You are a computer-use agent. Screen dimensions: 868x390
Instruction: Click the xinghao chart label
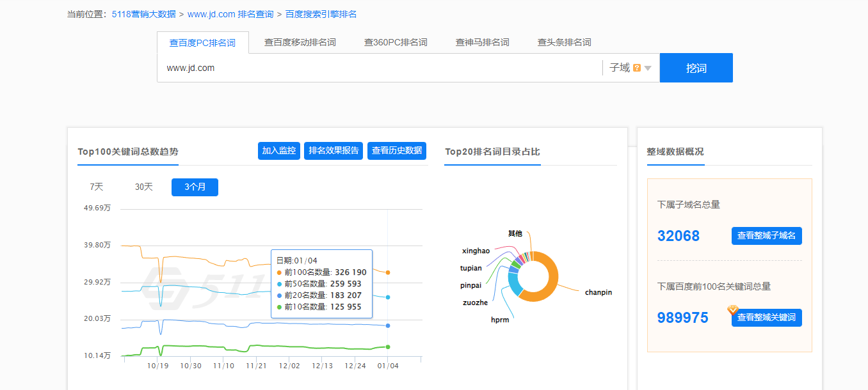476,251
